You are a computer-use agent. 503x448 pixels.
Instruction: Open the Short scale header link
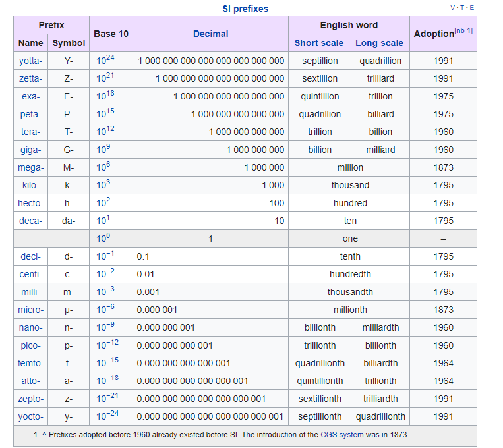tap(319, 43)
